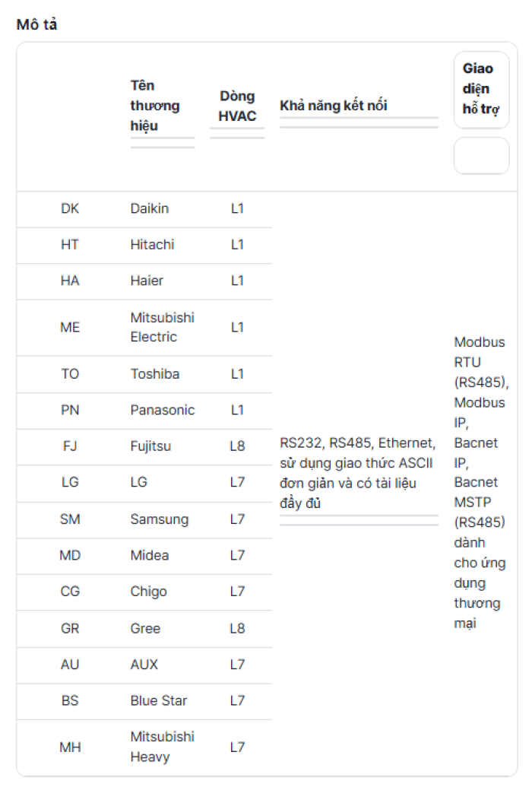Click the 'Mitsubishi Heavy' table cell
532x787 pixels.
point(162,747)
